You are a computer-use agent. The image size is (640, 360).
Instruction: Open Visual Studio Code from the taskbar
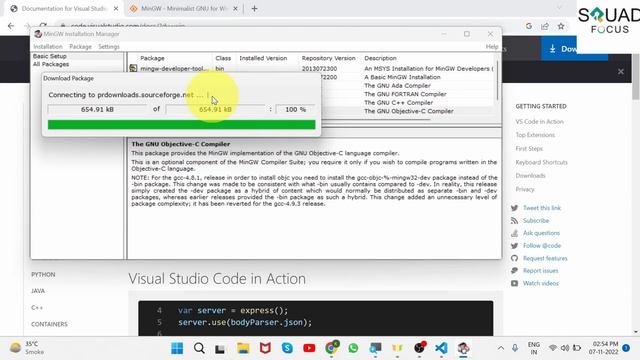click(x=441, y=348)
